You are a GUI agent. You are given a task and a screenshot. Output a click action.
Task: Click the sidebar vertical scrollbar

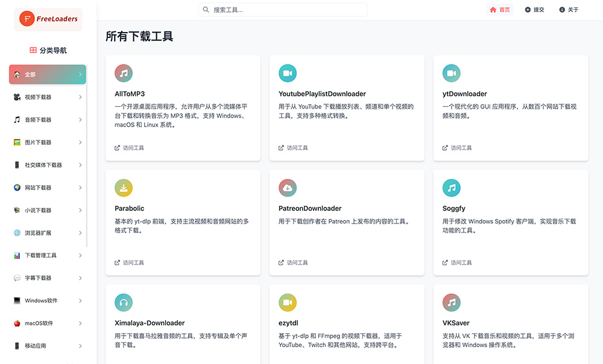[x=87, y=155]
